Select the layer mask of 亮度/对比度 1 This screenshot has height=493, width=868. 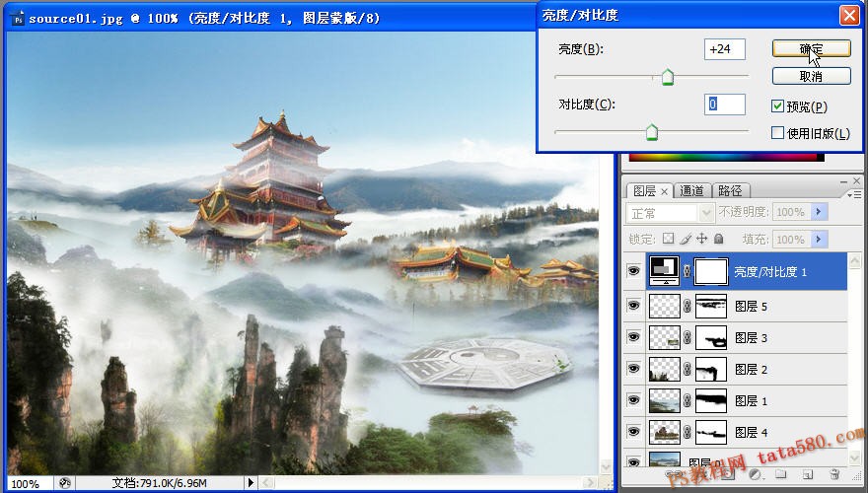point(711,271)
